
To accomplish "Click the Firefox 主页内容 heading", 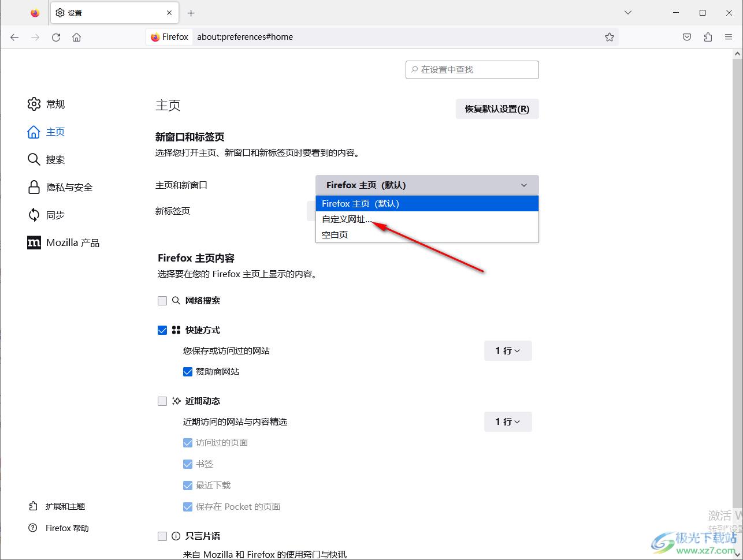I will [196, 258].
